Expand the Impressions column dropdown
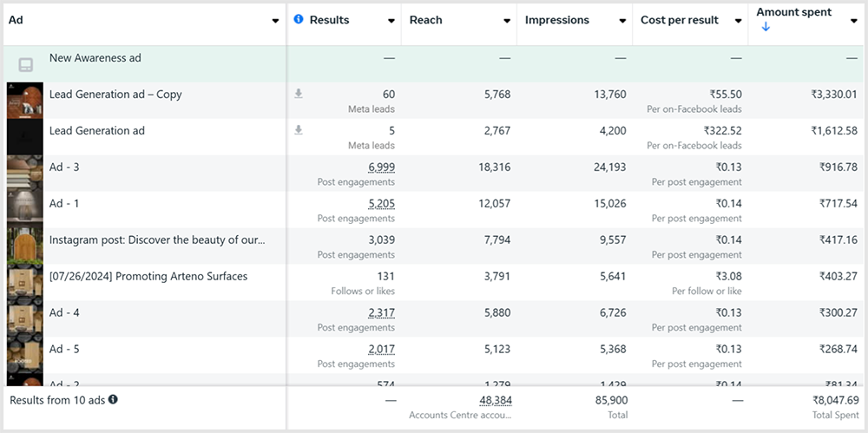This screenshot has width=868, height=433. point(622,21)
